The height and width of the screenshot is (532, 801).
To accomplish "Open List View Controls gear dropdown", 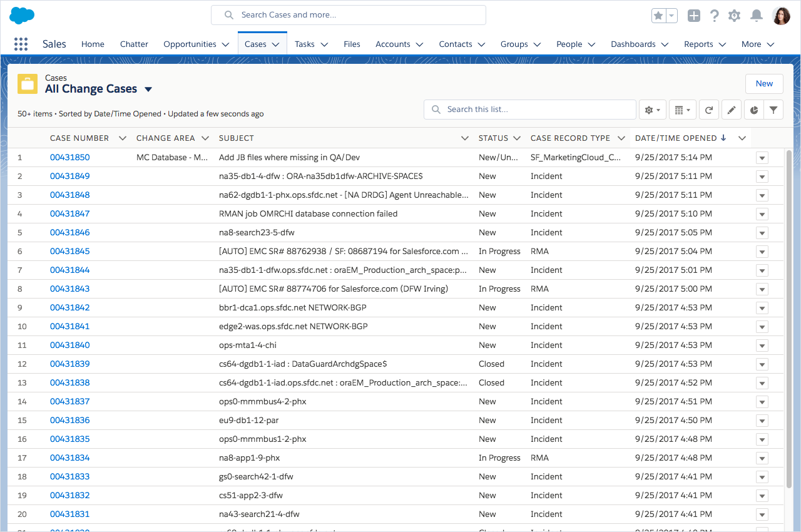I will click(652, 110).
